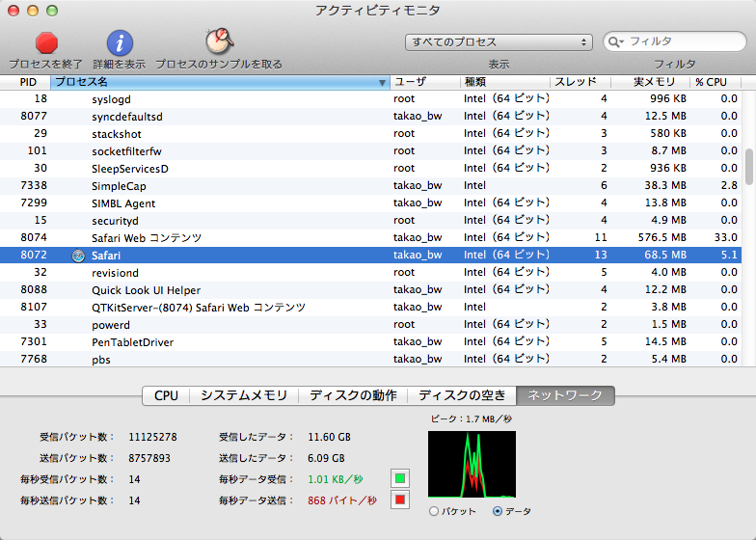Select the syncdefaultsd process row
The image size is (756, 540).
[x=370, y=116]
